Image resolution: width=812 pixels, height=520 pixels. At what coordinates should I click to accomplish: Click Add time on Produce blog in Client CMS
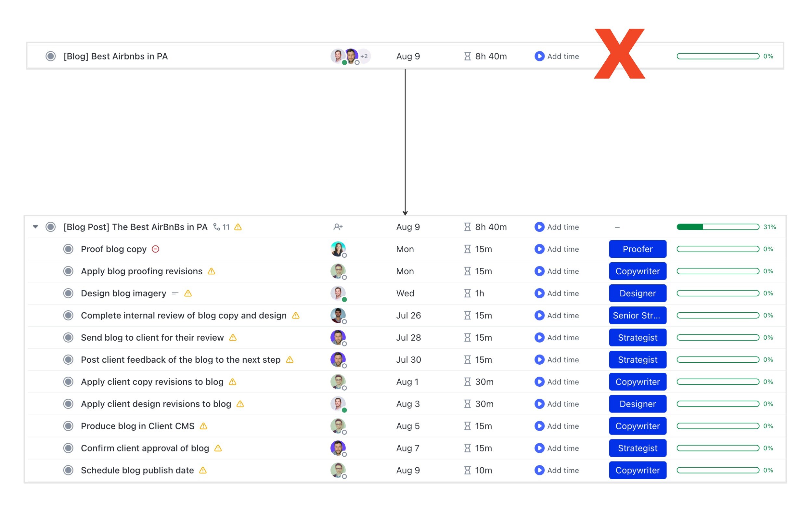click(563, 426)
